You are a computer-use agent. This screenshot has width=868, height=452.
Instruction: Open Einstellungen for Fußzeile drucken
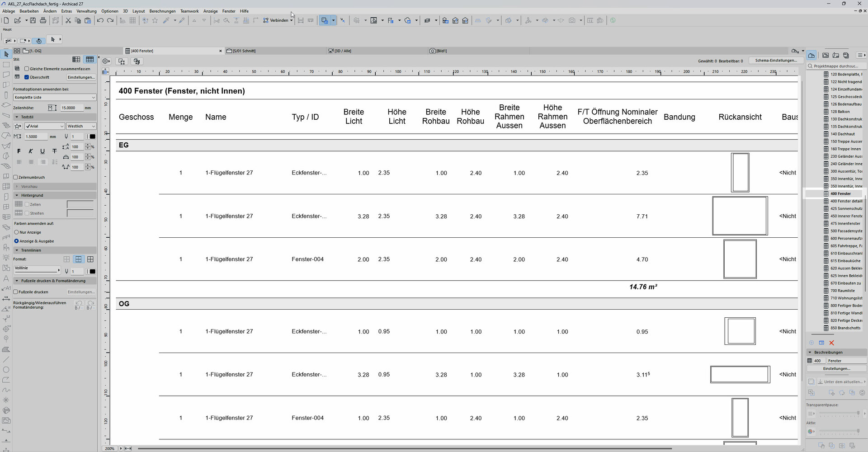point(81,292)
